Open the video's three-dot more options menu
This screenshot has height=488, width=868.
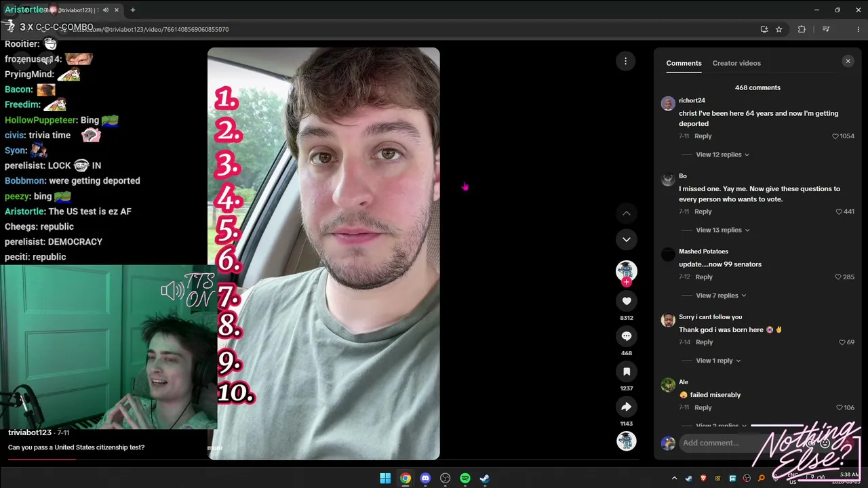coord(626,61)
